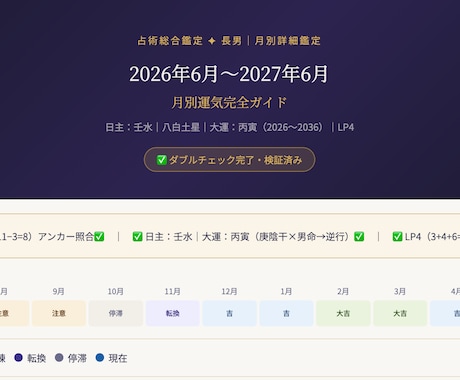Select the 10月 停滞 month cell
The height and width of the screenshot is (380, 460).
(116, 313)
